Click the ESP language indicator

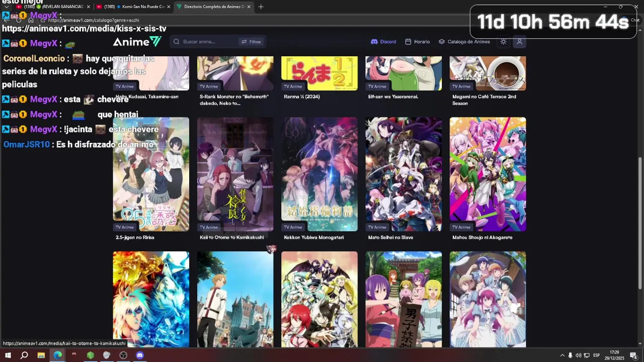pyautogui.click(x=596, y=355)
